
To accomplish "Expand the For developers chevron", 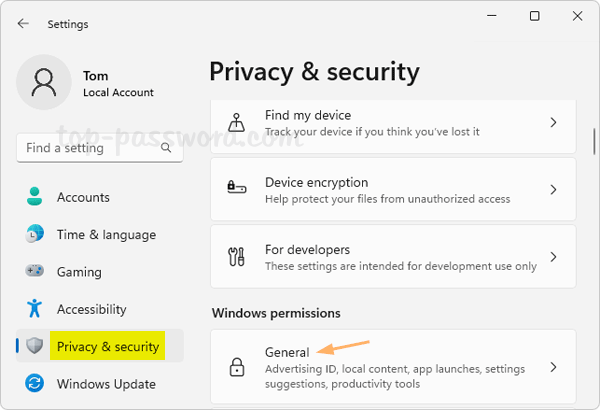I will [x=553, y=257].
